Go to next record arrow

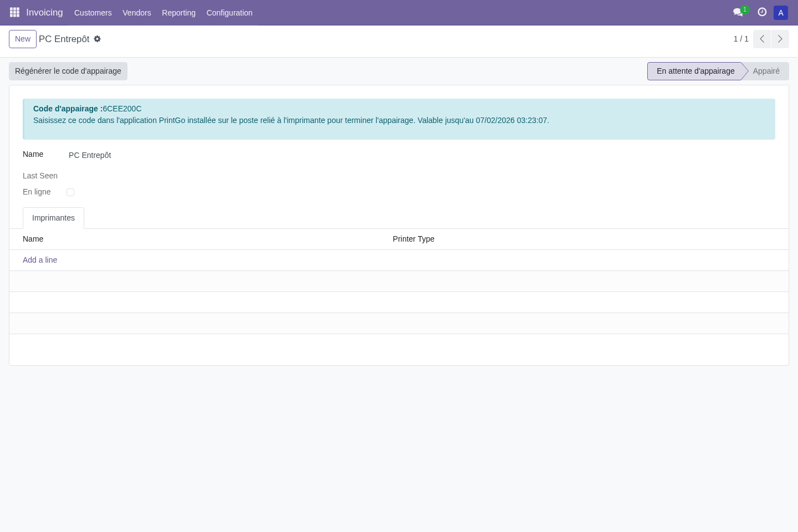tap(780, 39)
